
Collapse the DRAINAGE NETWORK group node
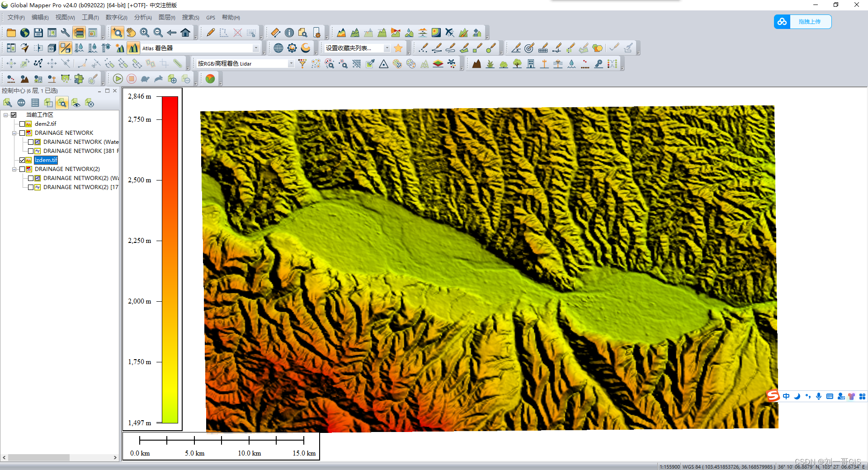[x=14, y=133]
